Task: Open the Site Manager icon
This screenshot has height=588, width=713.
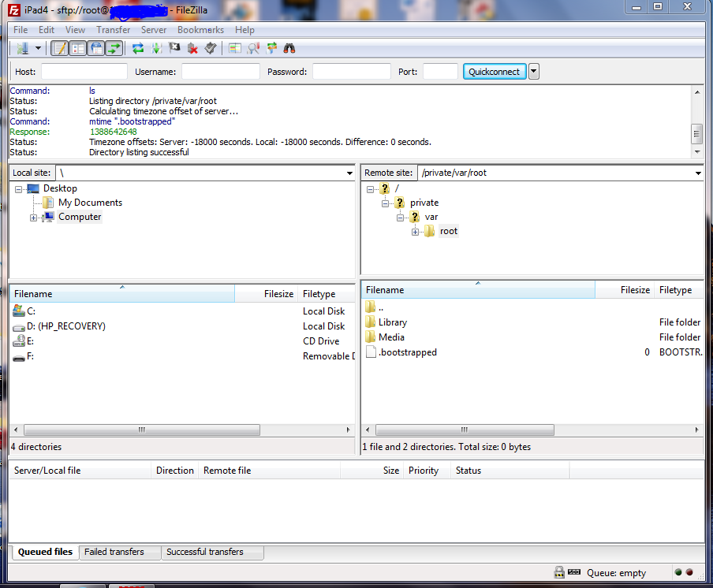Action: [22, 48]
